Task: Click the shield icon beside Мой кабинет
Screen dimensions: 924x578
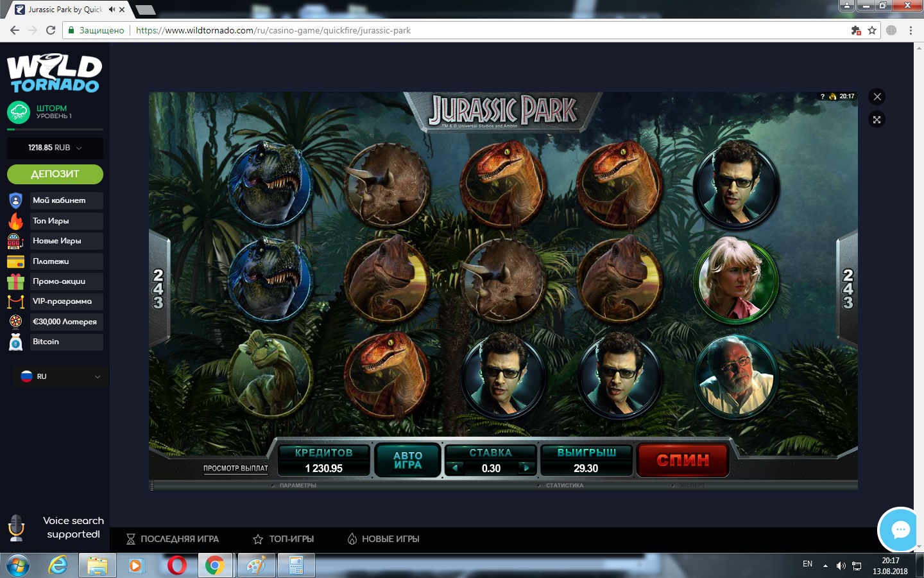Action: [x=15, y=200]
